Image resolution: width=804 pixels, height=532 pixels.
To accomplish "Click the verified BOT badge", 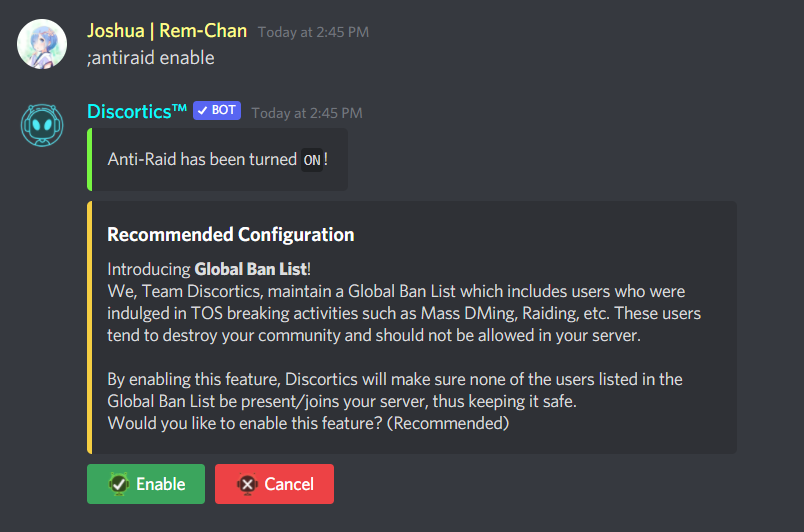I will click(217, 110).
